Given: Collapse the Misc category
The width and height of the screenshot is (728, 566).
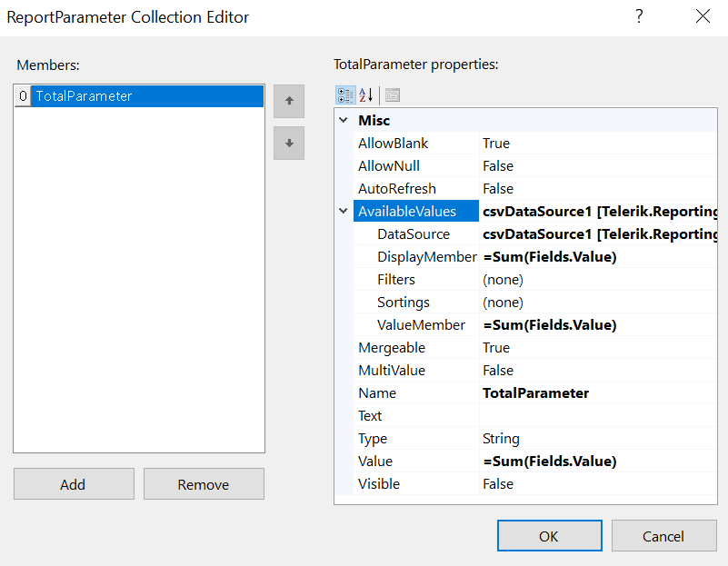Looking at the screenshot, I should pyautogui.click(x=344, y=121).
